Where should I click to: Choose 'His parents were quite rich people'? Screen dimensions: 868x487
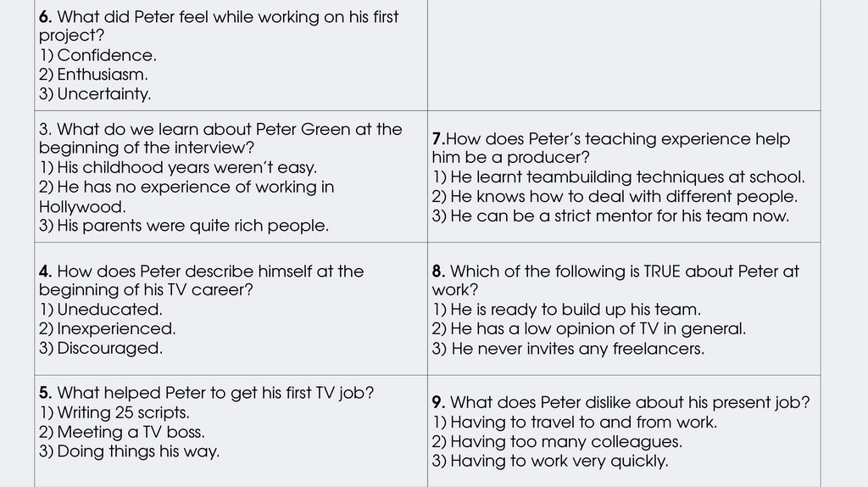tap(184, 226)
